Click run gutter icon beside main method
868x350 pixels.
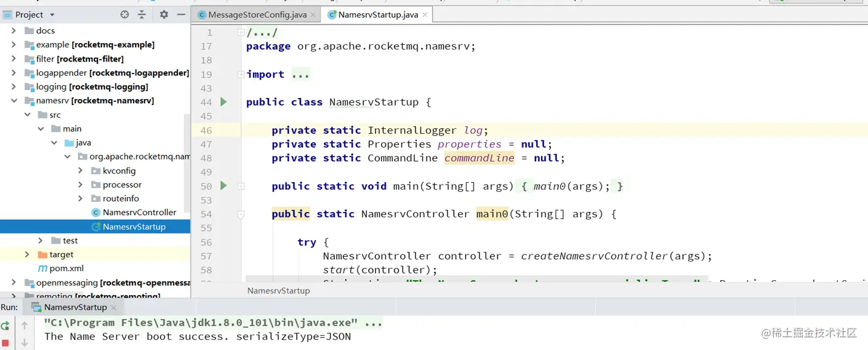click(223, 186)
